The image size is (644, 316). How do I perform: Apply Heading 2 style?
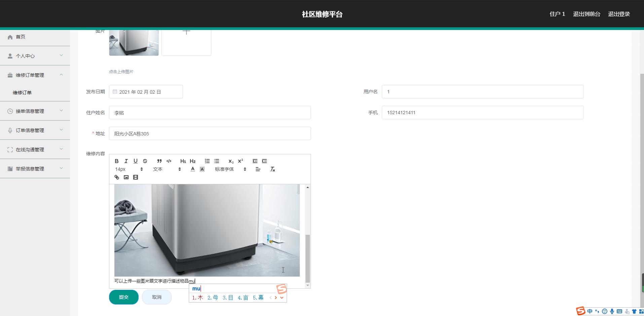192,161
